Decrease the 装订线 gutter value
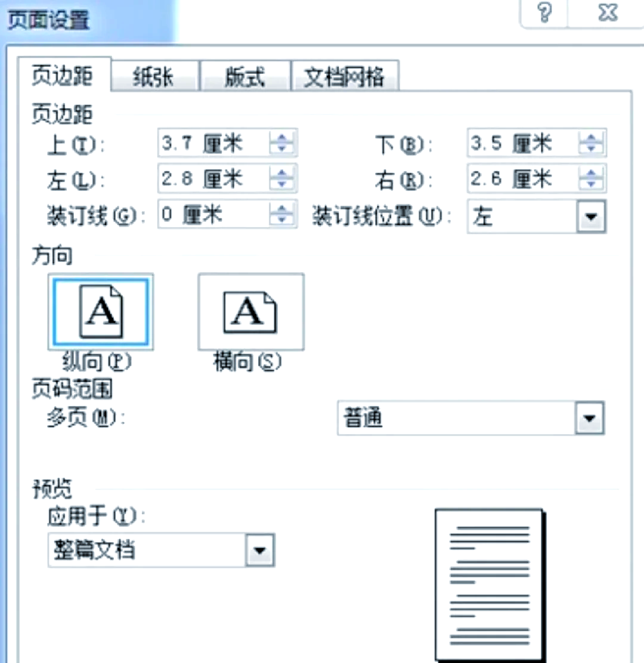 (281, 220)
